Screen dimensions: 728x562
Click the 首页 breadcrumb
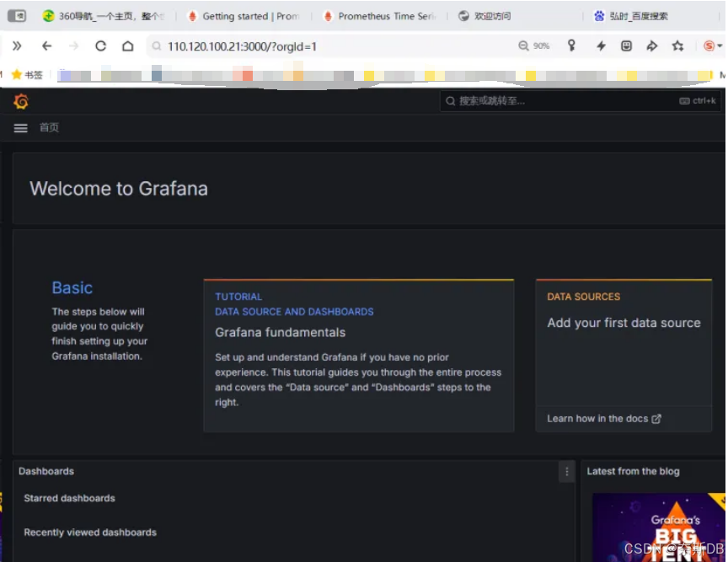(49, 127)
